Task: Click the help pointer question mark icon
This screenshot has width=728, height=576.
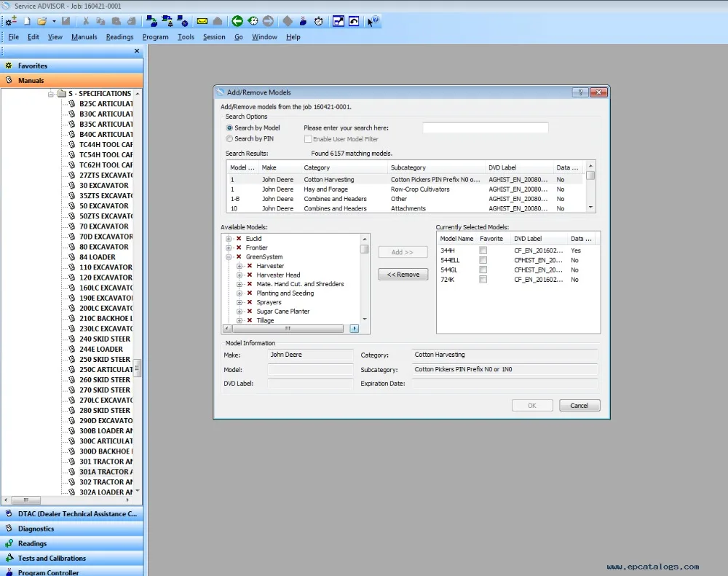Action: coord(372,21)
